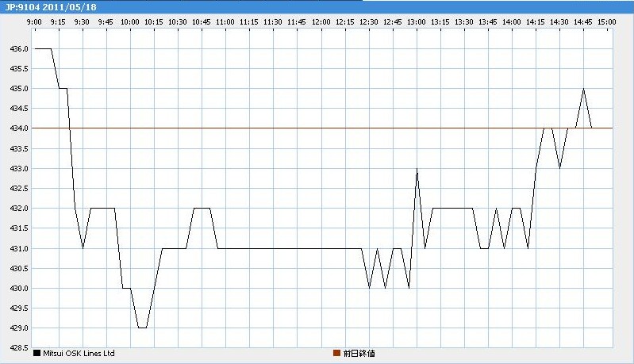
Task: Click the 434.0 price axis label
Action: click(19, 128)
